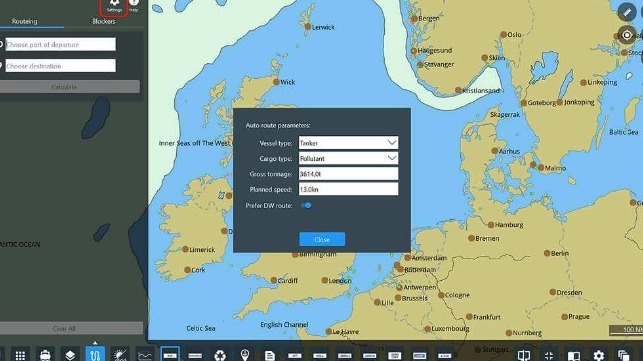The image size is (643, 361).
Task: Switch to the Routeing tab
Action: [x=25, y=21]
